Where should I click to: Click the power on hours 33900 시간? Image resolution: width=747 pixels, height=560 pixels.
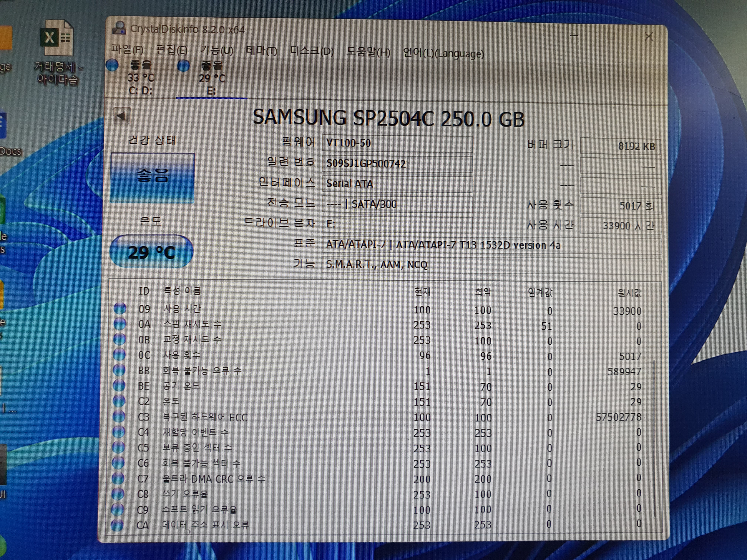coord(620,226)
